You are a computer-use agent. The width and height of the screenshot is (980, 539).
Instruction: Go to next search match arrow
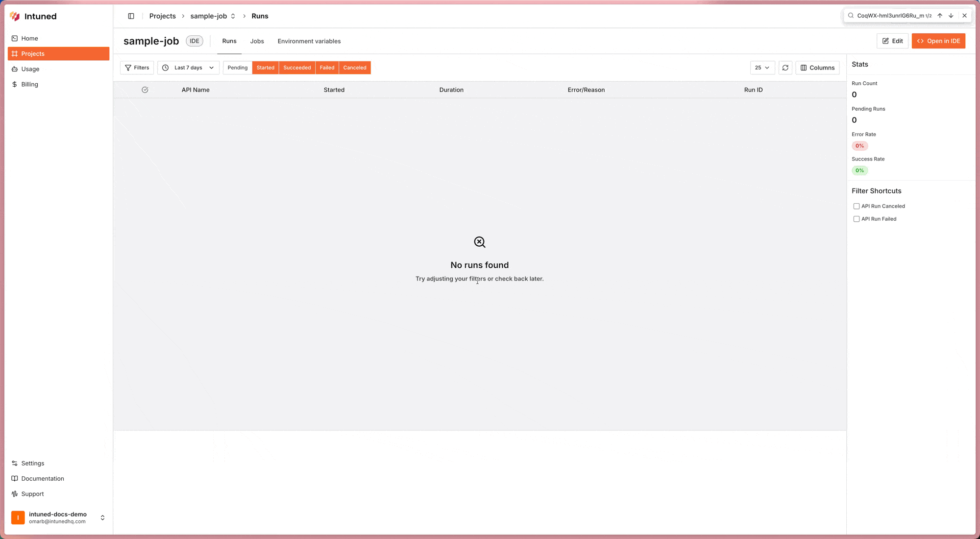951,16
